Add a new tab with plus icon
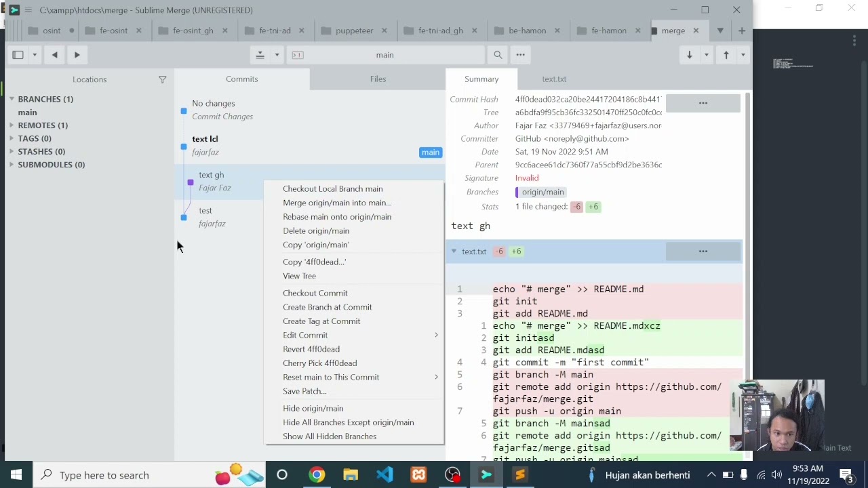This screenshot has height=488, width=868. click(x=742, y=30)
